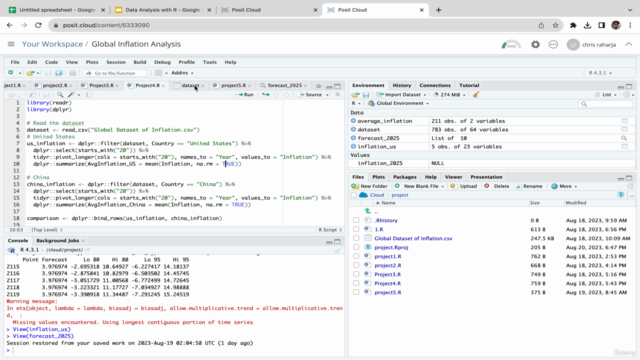Screen dimensions: 640x360
Task: Click browser reload button
Action: point(38,25)
